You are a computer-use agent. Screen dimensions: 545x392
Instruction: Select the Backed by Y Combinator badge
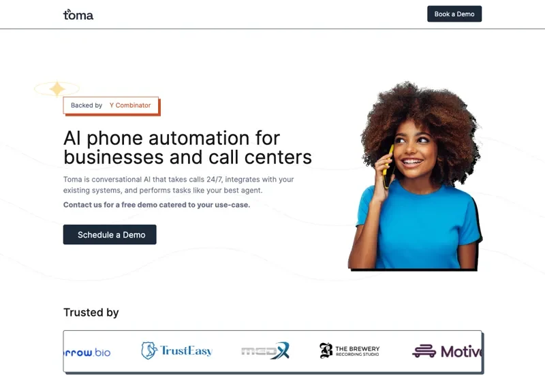[111, 105]
